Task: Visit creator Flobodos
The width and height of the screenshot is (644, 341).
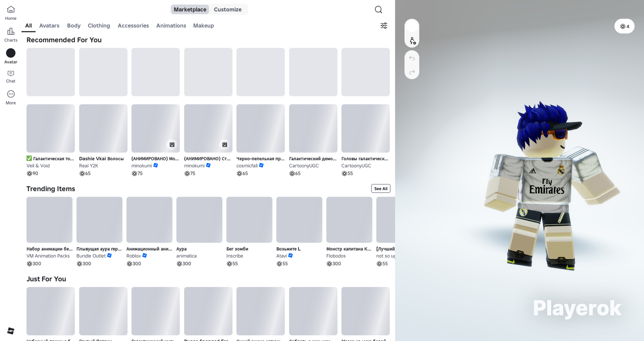Action: pos(336,256)
